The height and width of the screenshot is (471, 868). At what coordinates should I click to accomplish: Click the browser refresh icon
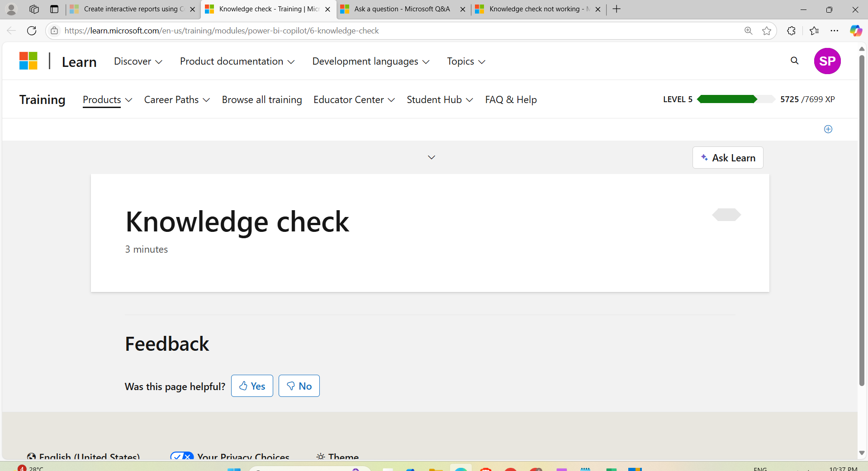coord(32,31)
